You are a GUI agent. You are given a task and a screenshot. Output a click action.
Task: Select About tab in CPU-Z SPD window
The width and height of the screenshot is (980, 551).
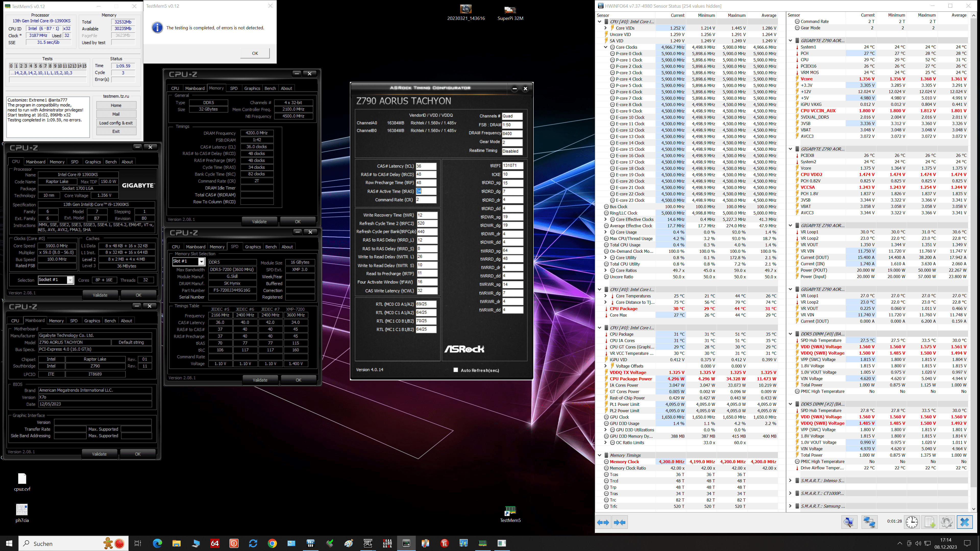coord(287,247)
